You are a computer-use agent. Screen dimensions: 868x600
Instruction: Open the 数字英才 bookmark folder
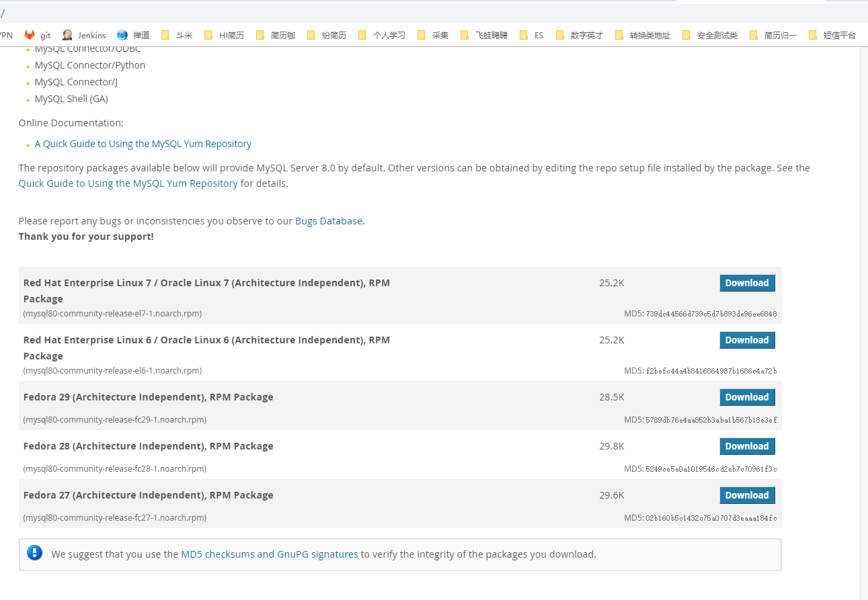(580, 36)
